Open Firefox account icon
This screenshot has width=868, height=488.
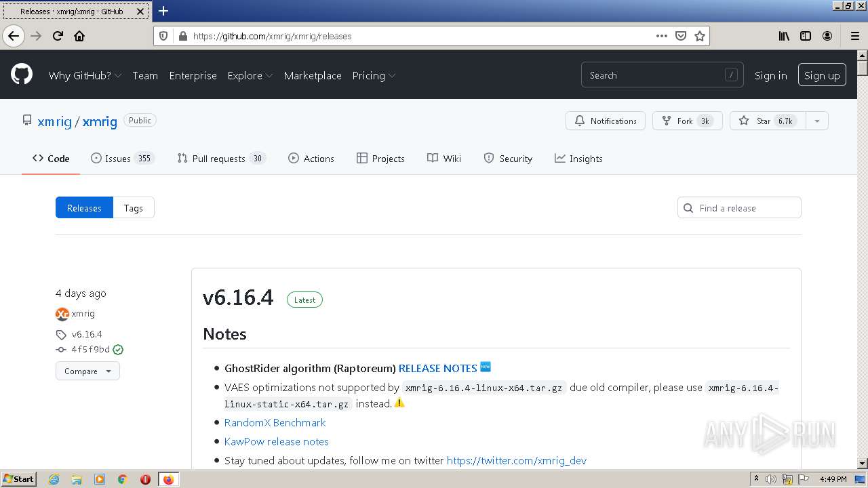tap(827, 36)
